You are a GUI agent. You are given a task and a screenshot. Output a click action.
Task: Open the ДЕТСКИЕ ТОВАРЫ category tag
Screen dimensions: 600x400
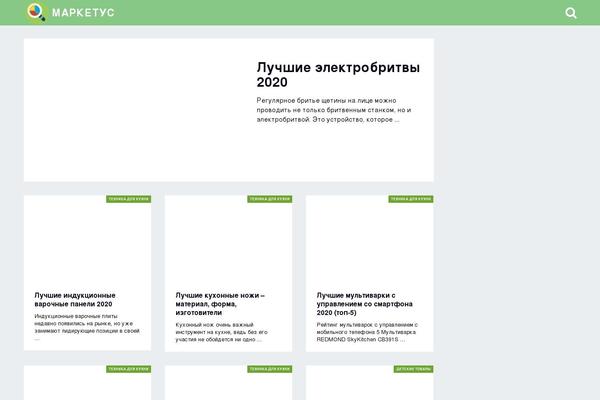click(414, 369)
